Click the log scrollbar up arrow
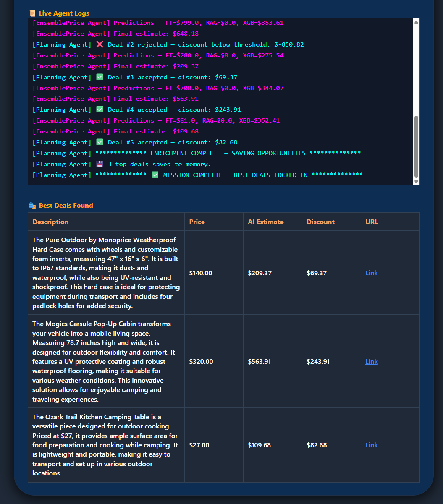Viewport: 443px width, 504px height. coord(416,22)
